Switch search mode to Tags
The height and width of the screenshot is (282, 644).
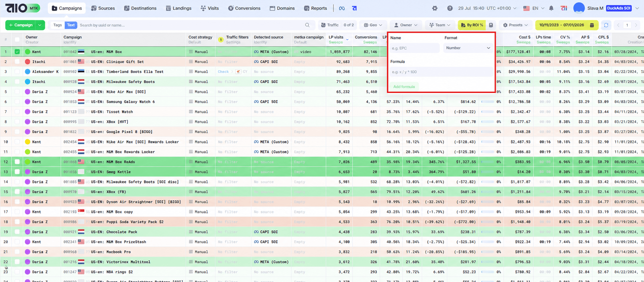click(58, 25)
